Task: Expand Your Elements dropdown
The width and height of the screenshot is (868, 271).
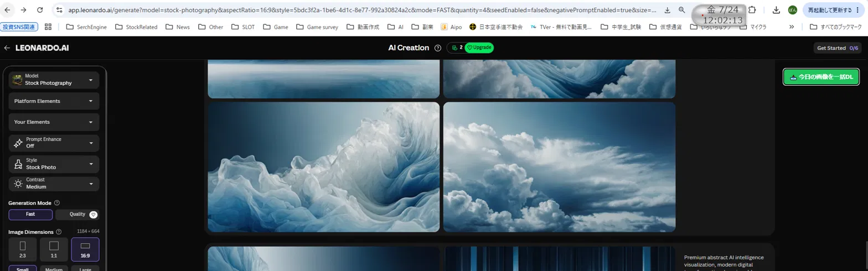Action: click(54, 122)
